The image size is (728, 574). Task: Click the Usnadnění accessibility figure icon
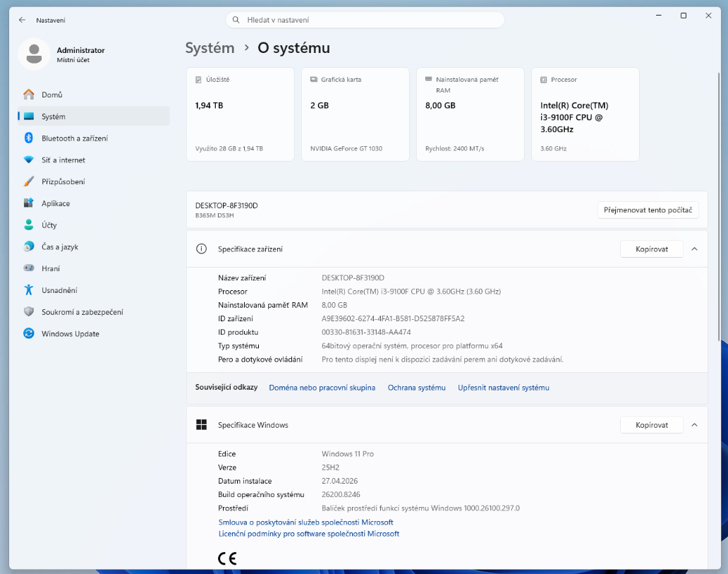tap(29, 290)
